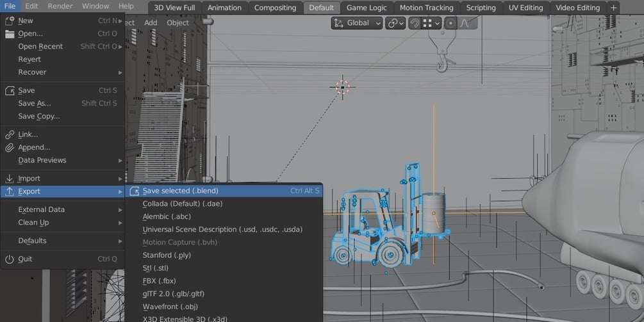Click the Quit power icon
Image resolution: width=644 pixels, height=322 pixels.
[x=10, y=259]
